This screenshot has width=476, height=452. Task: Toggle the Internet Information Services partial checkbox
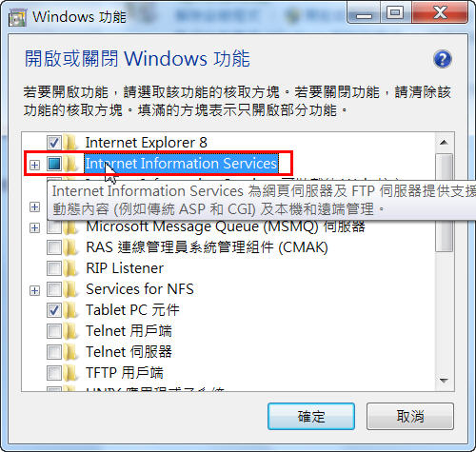click(x=54, y=164)
